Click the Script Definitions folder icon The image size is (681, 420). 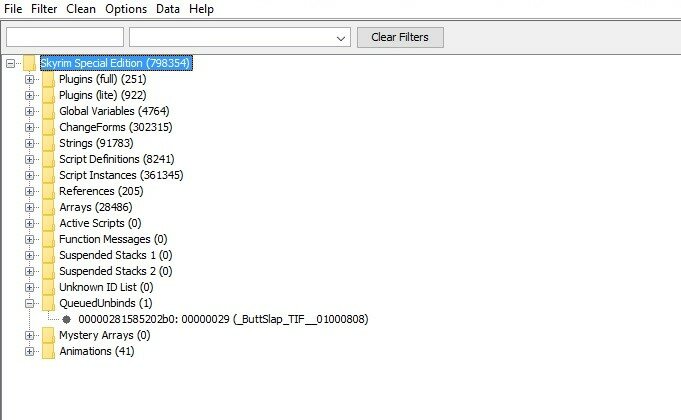[x=48, y=159]
